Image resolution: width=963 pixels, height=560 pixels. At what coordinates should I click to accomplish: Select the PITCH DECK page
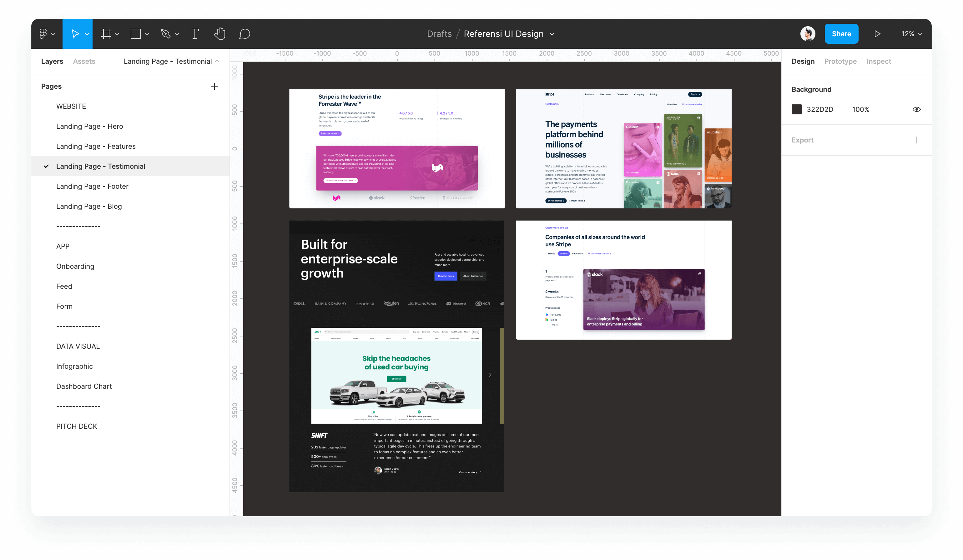click(130, 426)
